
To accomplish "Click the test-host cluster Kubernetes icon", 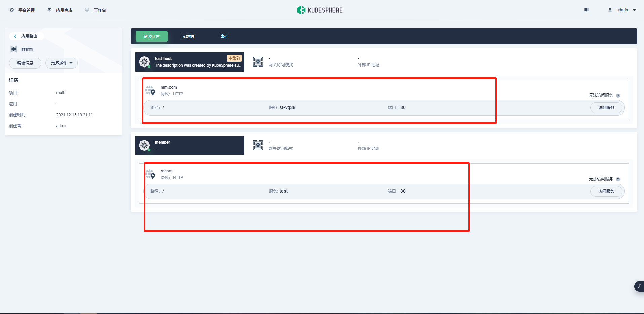I will pyautogui.click(x=144, y=62).
